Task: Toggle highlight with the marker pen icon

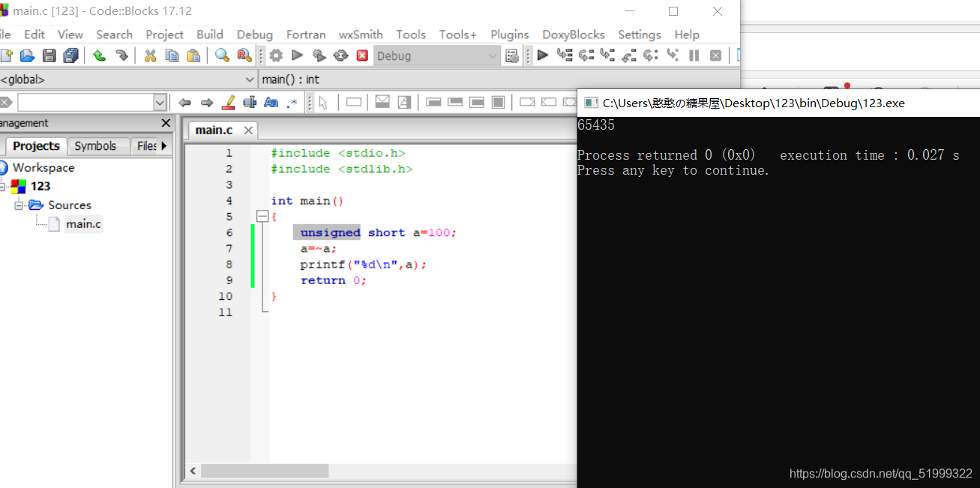Action: [229, 102]
